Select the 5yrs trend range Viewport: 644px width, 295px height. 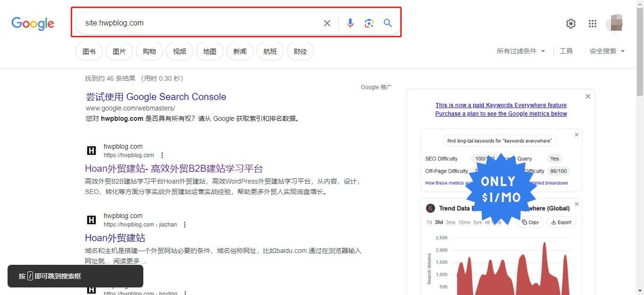(478, 222)
